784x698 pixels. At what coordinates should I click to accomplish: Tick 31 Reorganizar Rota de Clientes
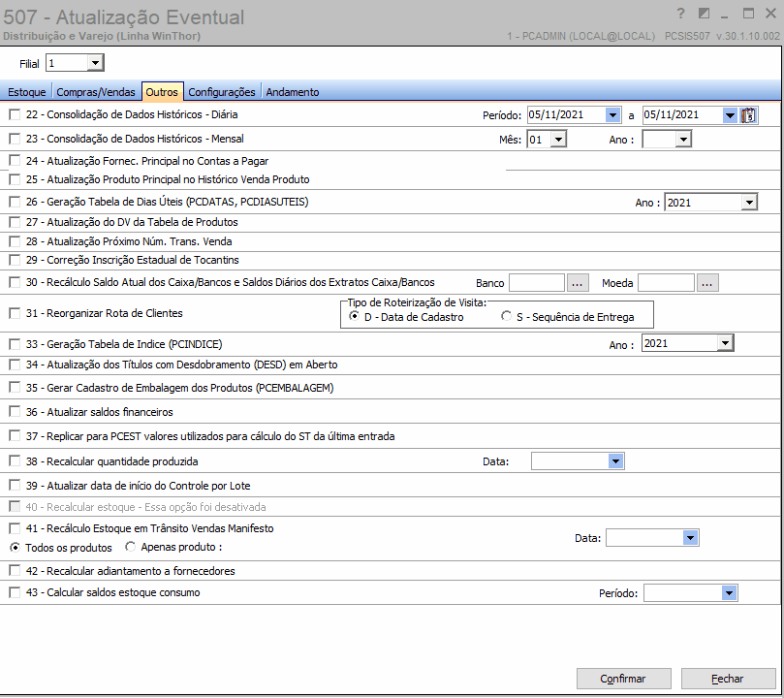(15, 313)
